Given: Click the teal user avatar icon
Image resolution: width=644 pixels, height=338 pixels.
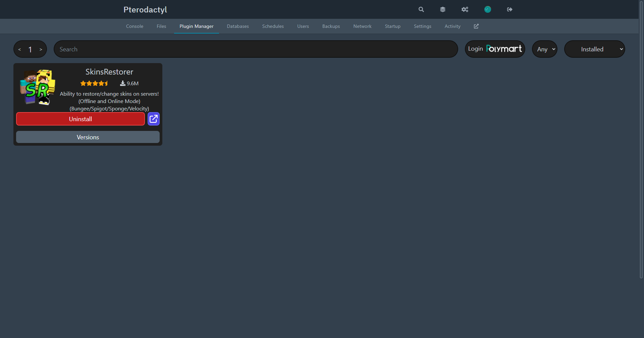Looking at the screenshot, I should (487, 9).
